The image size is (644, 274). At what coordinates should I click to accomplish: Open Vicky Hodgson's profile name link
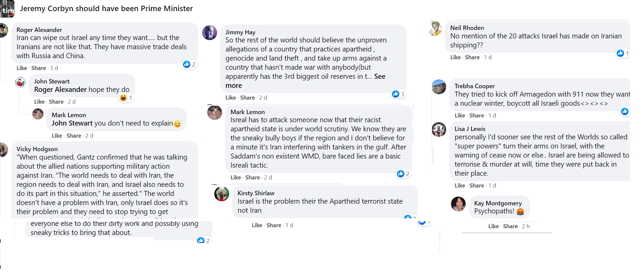coord(37,149)
